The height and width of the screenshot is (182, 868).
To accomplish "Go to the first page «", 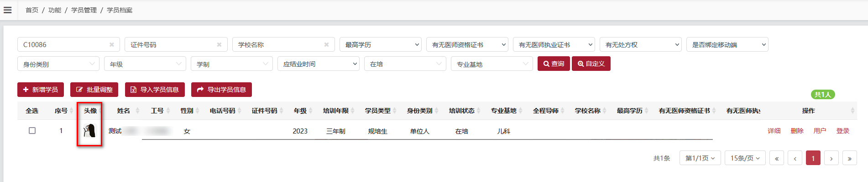I will coord(777,158).
